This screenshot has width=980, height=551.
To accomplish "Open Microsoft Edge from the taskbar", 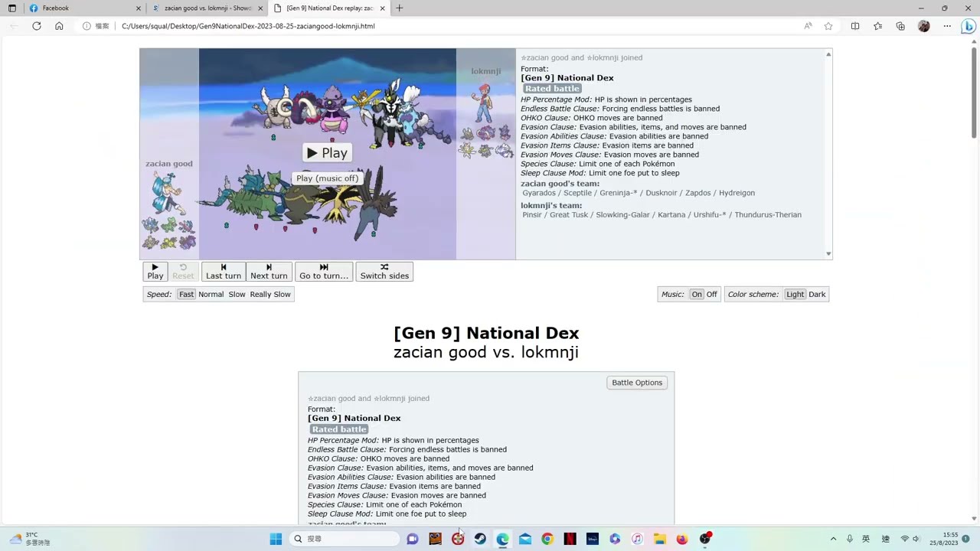I will (x=502, y=539).
